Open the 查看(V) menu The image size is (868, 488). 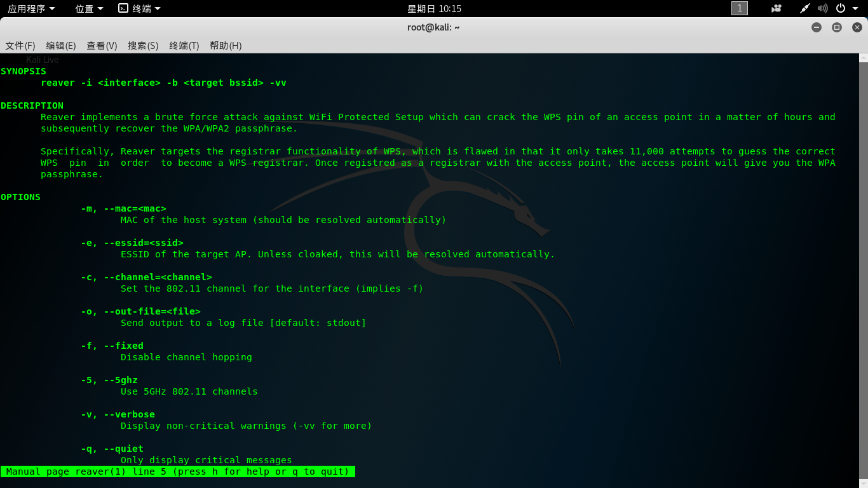click(102, 46)
